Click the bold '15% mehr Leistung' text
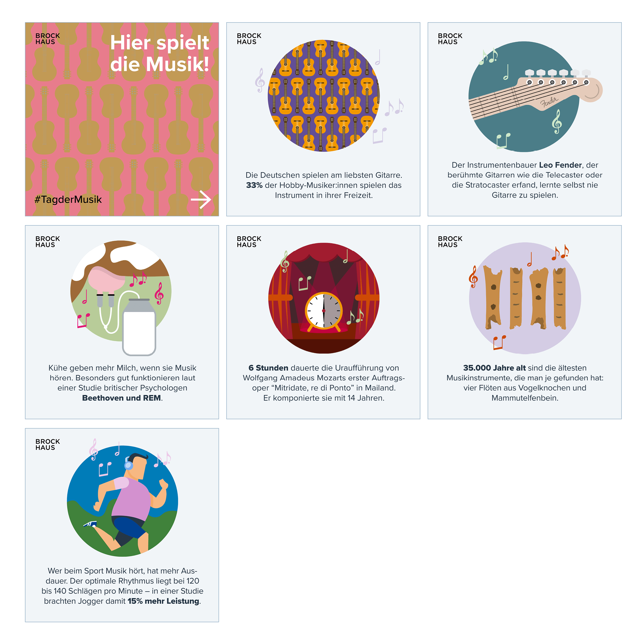The image size is (644, 644). pos(163,601)
